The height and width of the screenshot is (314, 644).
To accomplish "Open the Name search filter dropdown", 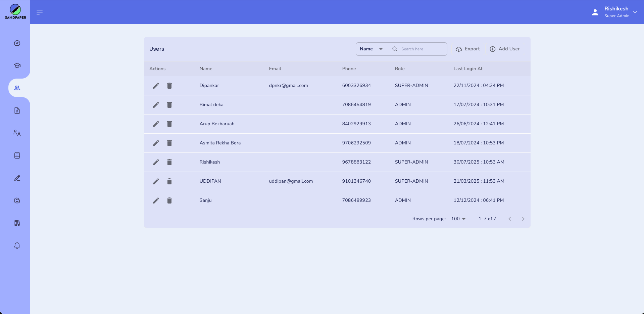I will (371, 49).
